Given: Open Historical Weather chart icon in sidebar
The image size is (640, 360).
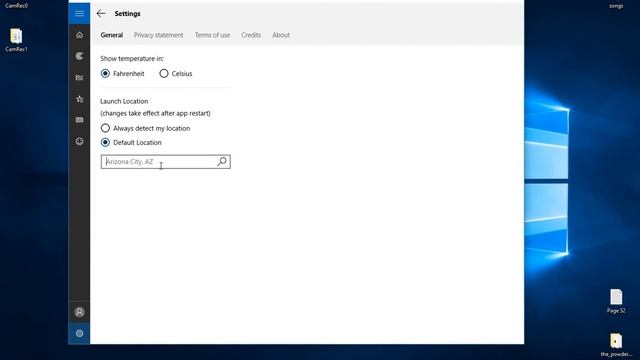Looking at the screenshot, I should pyautogui.click(x=79, y=78).
